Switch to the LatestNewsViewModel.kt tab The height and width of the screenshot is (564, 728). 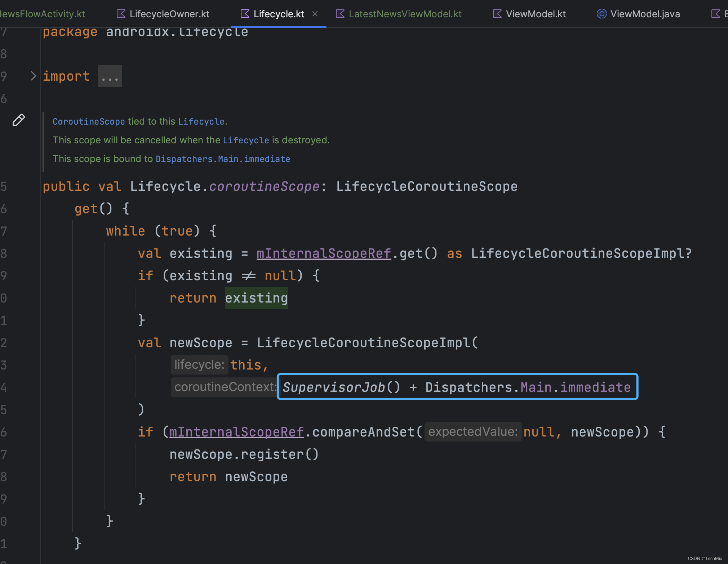pos(399,14)
